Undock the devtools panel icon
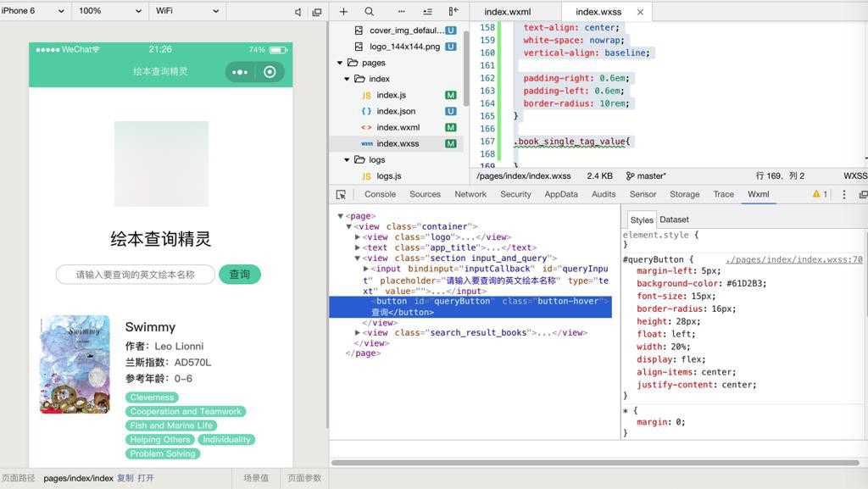 (863, 194)
